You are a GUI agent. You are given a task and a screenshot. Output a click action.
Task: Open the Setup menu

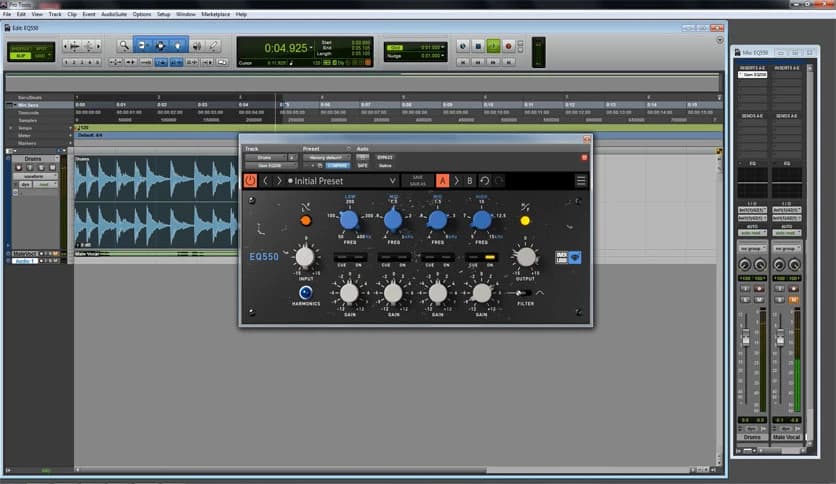(164, 14)
